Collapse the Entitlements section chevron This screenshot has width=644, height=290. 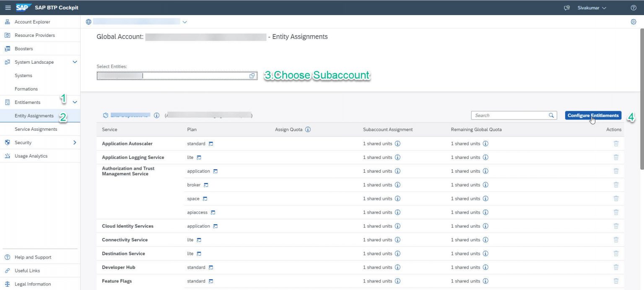coord(75,102)
